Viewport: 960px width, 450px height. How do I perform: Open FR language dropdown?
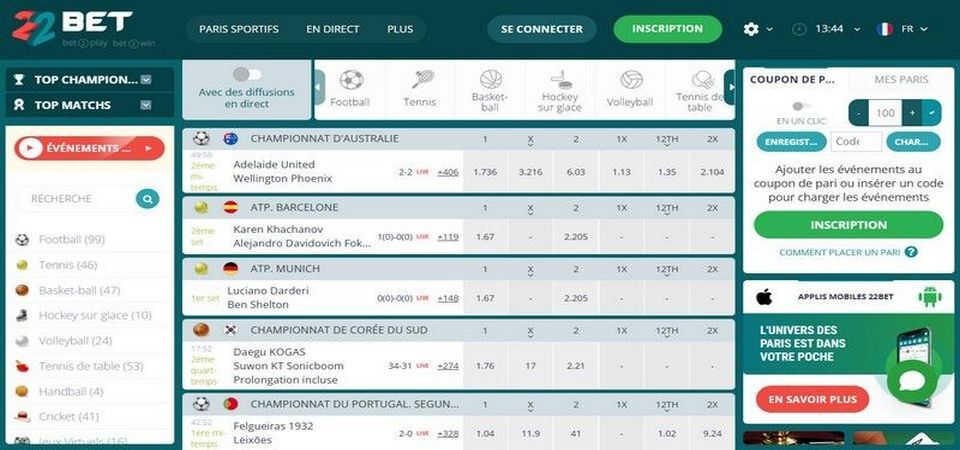923,29
